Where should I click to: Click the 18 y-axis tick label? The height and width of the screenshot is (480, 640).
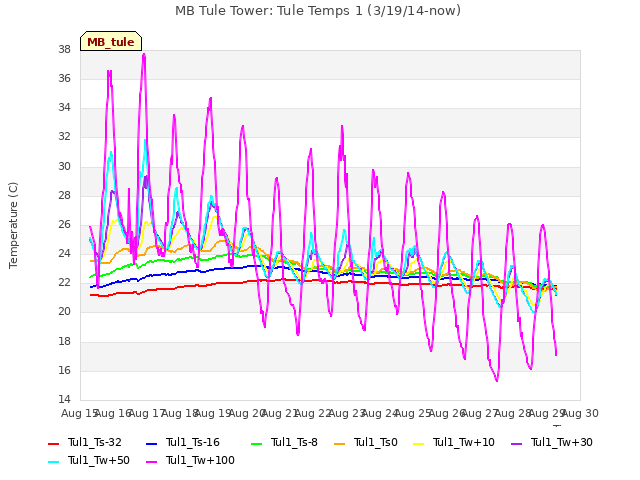click(x=64, y=341)
